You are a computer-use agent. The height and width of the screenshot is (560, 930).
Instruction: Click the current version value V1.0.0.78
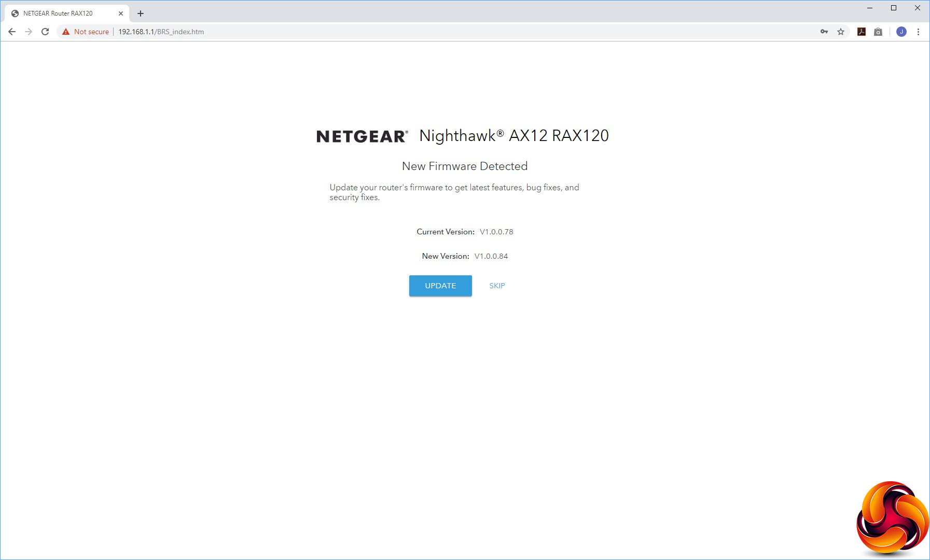[496, 232]
